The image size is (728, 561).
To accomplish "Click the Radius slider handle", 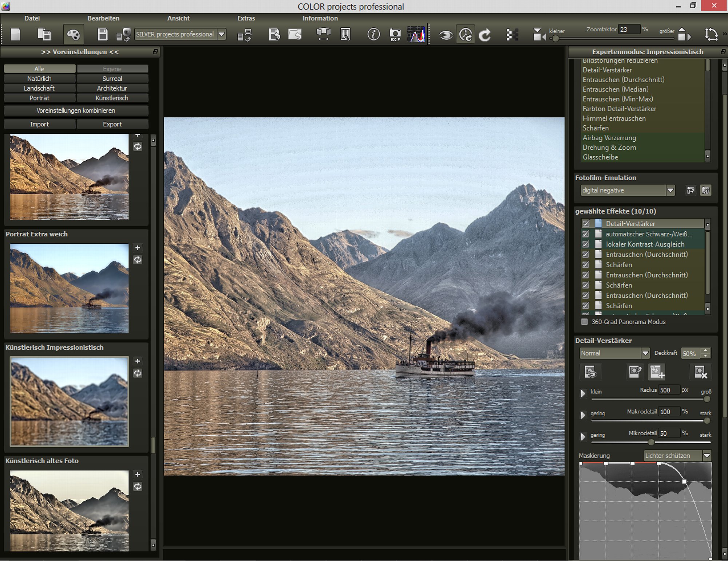I will (707, 399).
